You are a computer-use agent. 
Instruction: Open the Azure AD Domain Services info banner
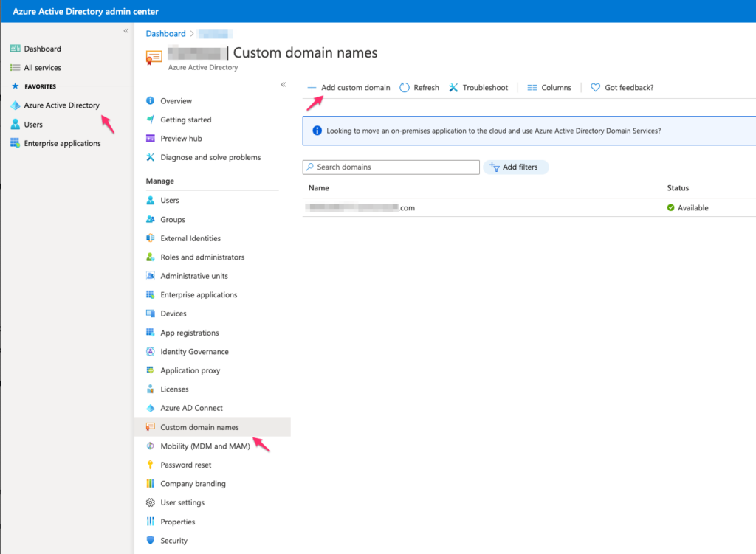click(x=529, y=131)
